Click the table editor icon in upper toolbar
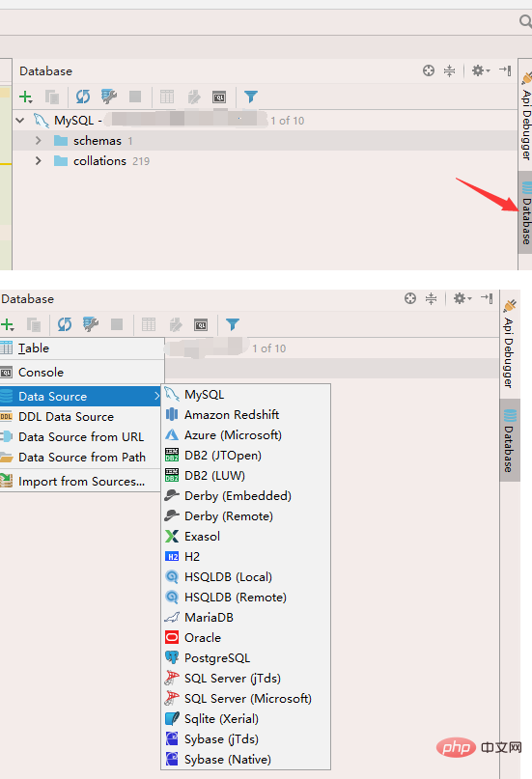Viewport: 532px width, 779px height. pos(167,97)
